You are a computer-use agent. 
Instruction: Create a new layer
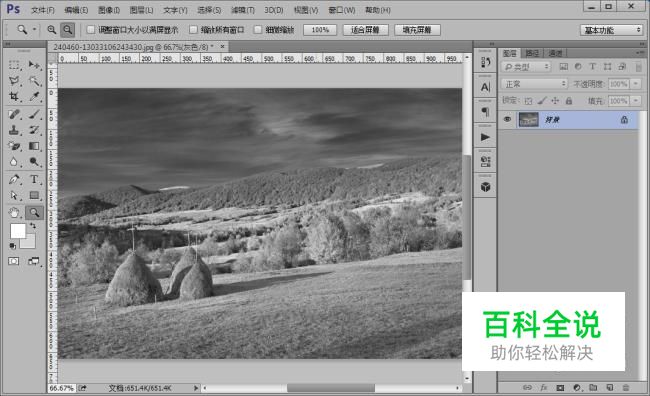point(609,388)
